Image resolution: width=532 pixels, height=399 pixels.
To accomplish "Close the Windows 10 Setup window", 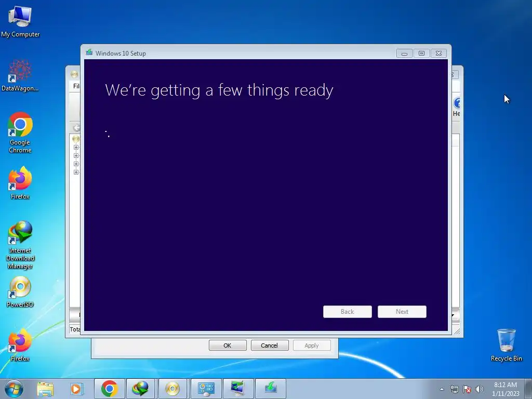I will (438, 54).
